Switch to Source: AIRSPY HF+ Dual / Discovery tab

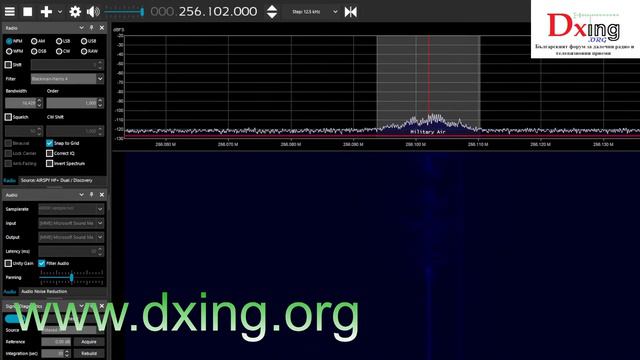pos(57,180)
